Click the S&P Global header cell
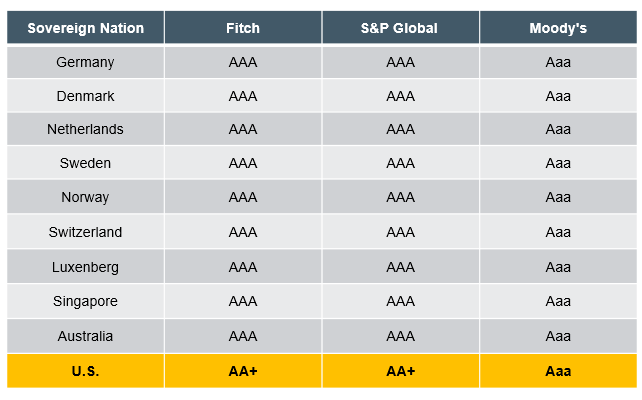 [x=400, y=28]
